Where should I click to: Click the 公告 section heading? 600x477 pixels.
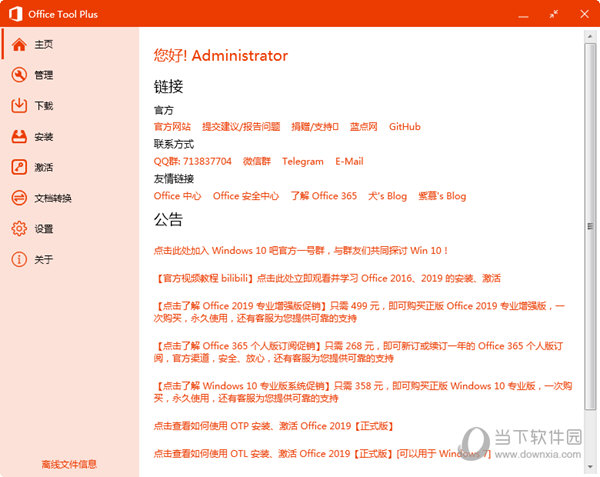(168, 220)
